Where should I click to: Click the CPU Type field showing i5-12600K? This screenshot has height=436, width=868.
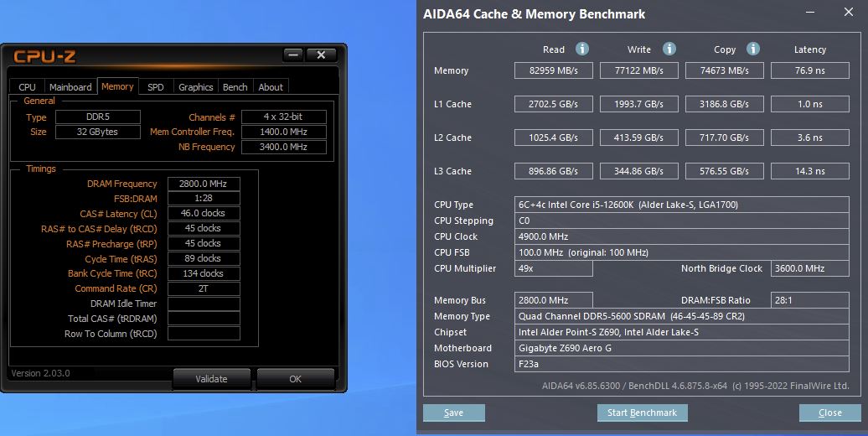tap(681, 205)
